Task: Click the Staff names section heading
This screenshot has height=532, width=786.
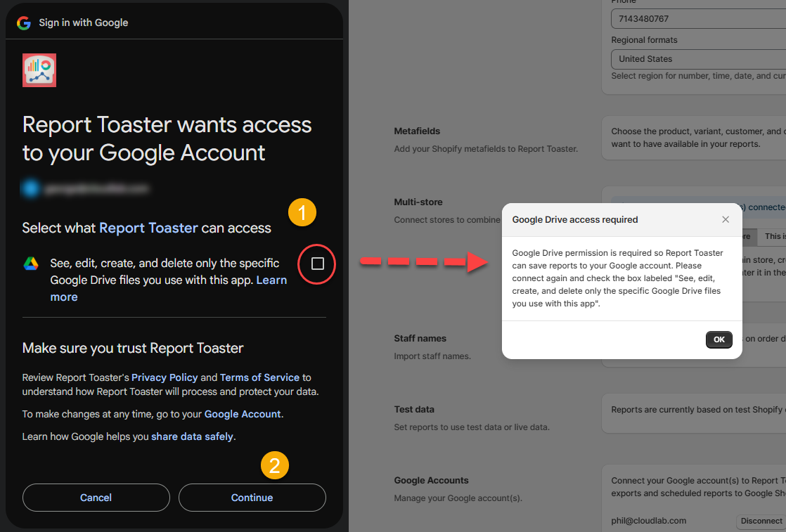Action: pyautogui.click(x=420, y=339)
